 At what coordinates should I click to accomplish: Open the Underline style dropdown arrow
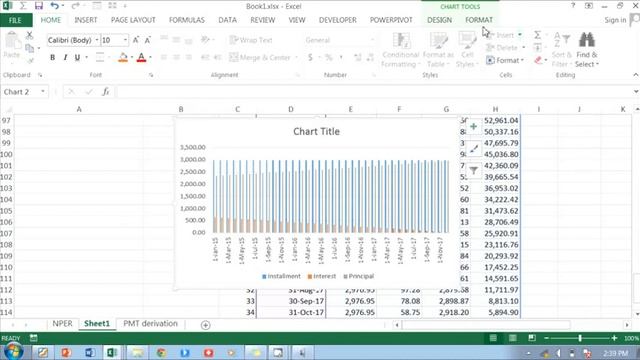(86, 58)
